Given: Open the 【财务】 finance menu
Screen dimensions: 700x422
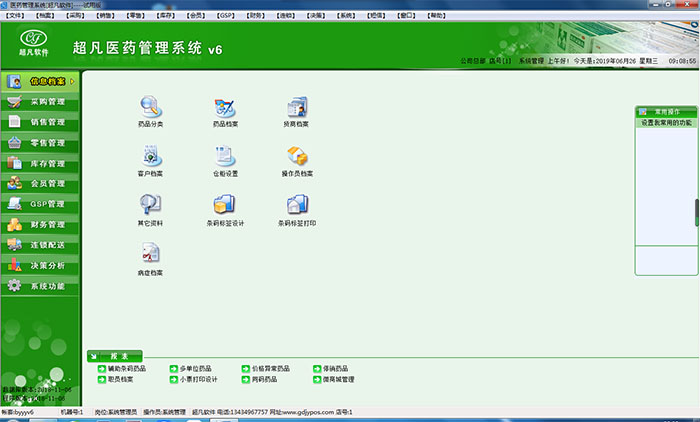Looking at the screenshot, I should pos(256,16).
